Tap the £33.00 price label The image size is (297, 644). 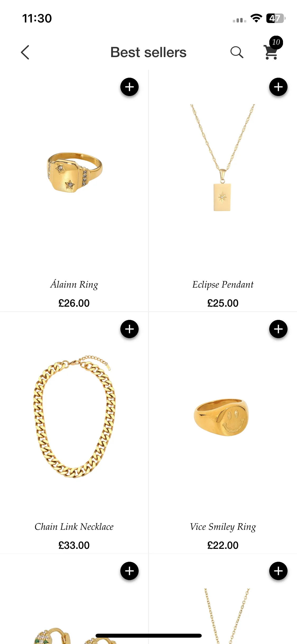74,545
